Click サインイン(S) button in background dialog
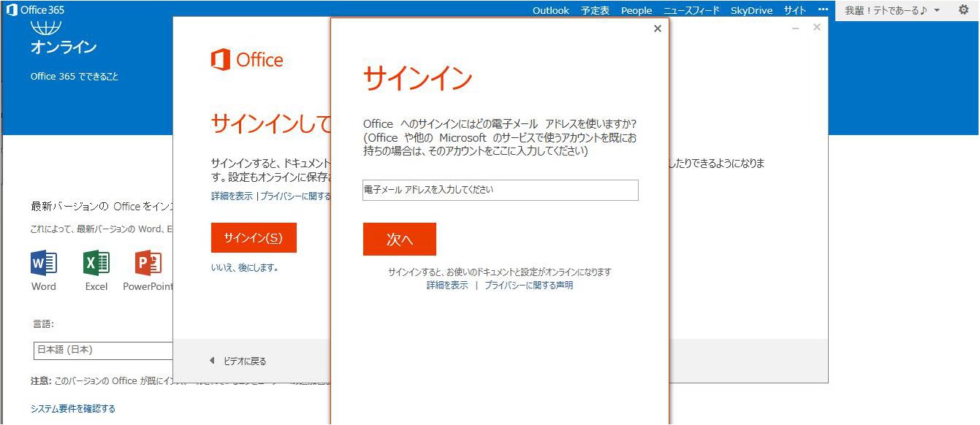980x425 pixels. coord(254,237)
